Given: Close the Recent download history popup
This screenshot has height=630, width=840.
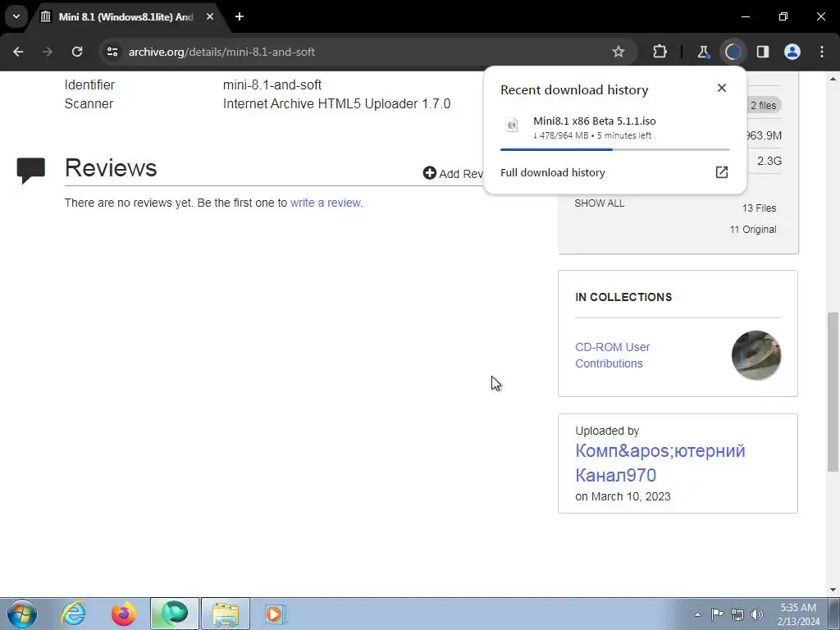Looking at the screenshot, I should (x=722, y=88).
